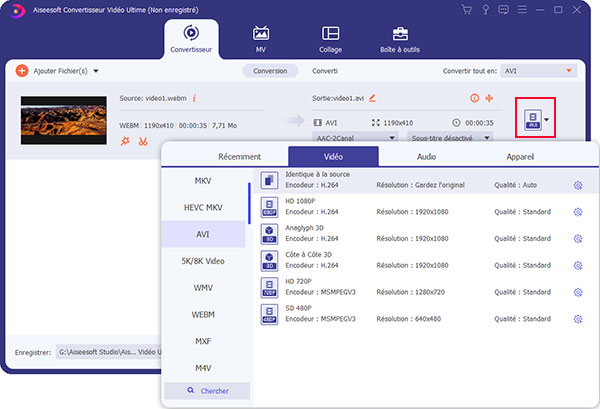Click the edit effects star icon
This screenshot has height=409, width=600.
click(x=125, y=141)
